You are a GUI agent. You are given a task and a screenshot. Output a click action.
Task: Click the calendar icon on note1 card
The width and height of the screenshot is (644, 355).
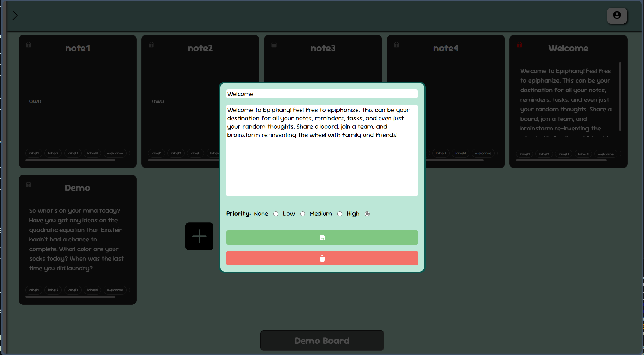pyautogui.click(x=28, y=45)
